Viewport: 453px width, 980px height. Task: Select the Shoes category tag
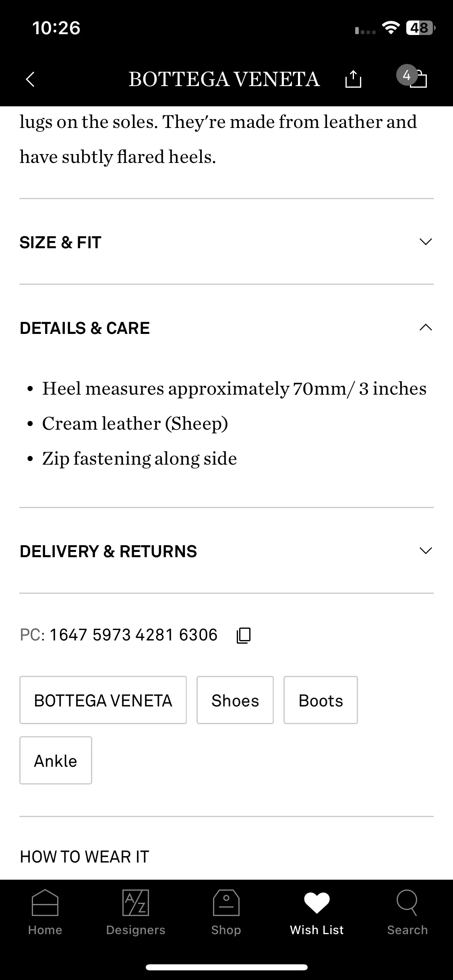[x=235, y=700]
